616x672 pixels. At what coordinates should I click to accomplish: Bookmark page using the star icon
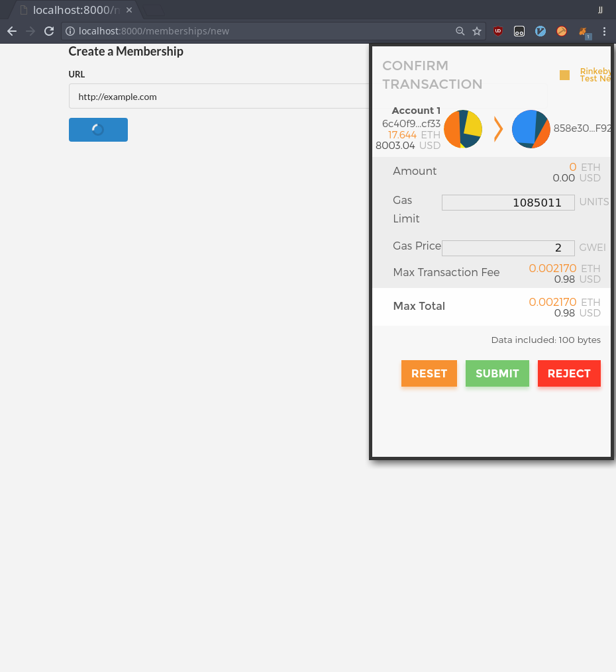(477, 31)
